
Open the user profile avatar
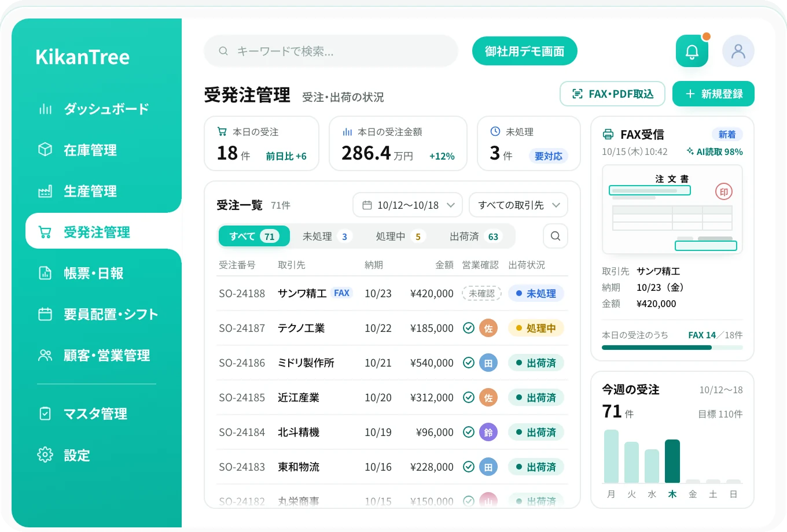(738, 51)
